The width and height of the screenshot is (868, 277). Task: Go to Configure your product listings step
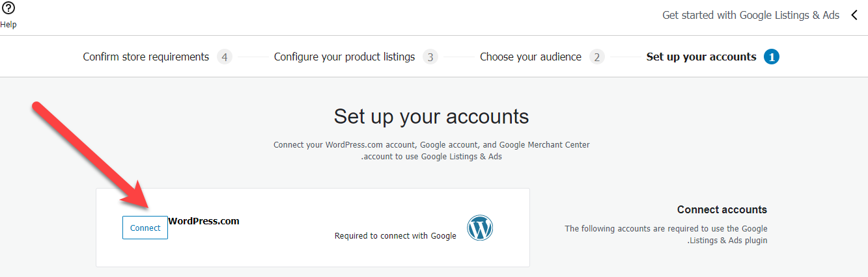(x=344, y=57)
